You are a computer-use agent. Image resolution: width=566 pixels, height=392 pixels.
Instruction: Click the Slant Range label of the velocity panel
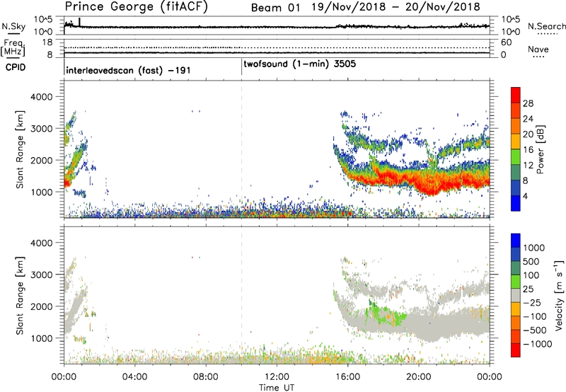pos(20,295)
